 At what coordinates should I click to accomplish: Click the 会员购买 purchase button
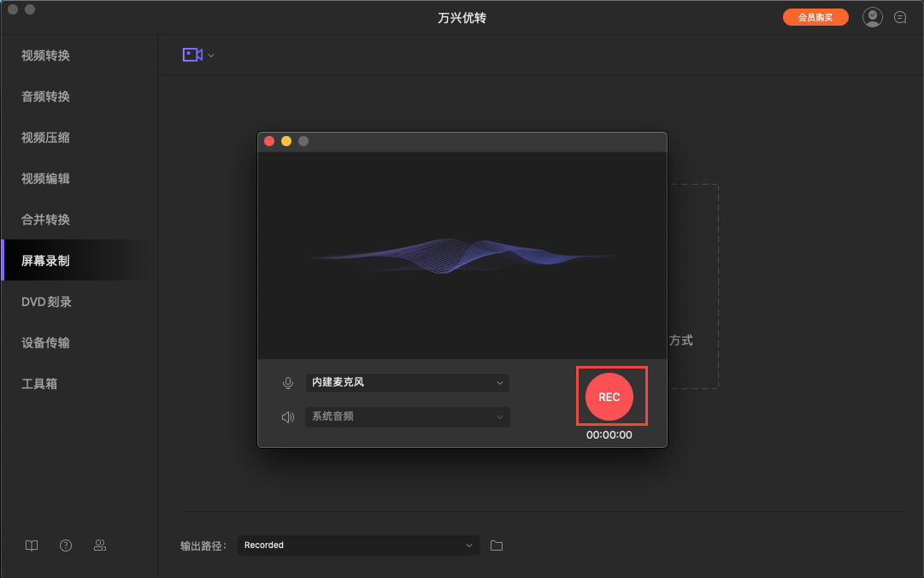point(815,16)
